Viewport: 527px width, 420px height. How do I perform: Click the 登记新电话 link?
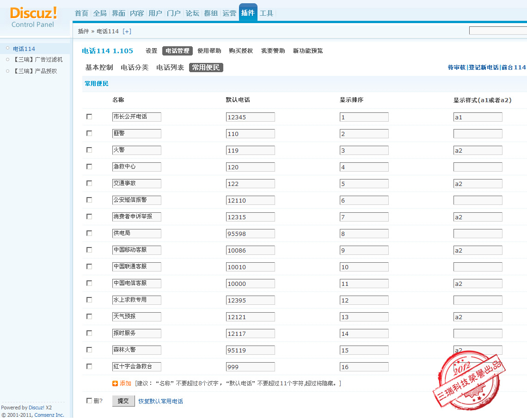484,68
